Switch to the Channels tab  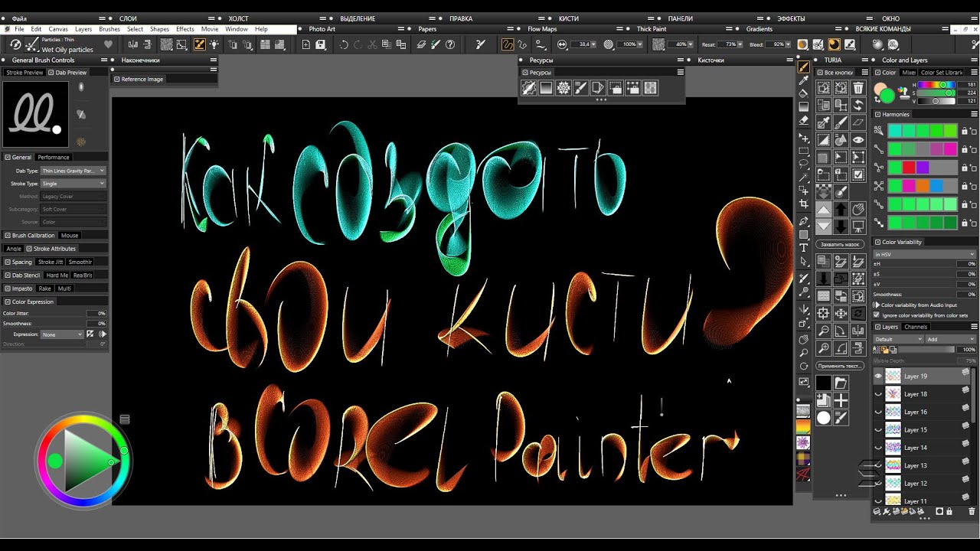point(916,327)
